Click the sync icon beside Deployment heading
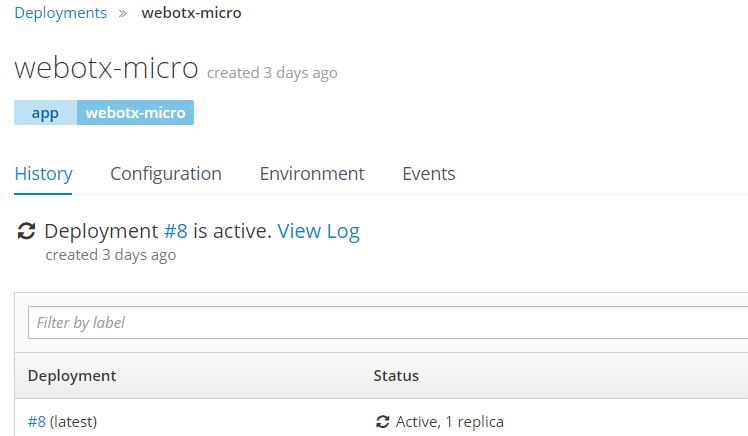Screen dimensions: 748x436 point(27,232)
